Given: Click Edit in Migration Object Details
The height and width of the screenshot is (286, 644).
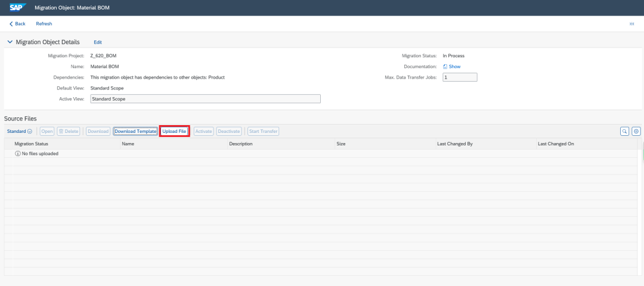Looking at the screenshot, I should click(x=98, y=42).
